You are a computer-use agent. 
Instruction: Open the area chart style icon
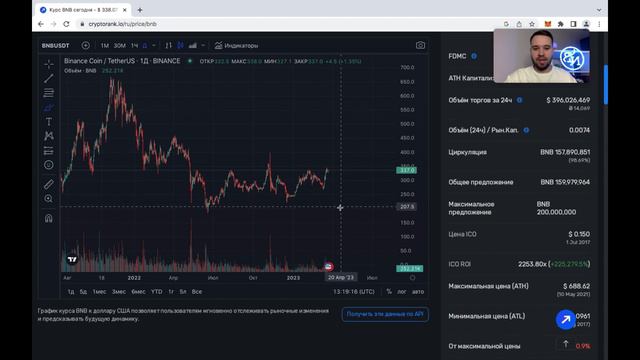(193, 45)
